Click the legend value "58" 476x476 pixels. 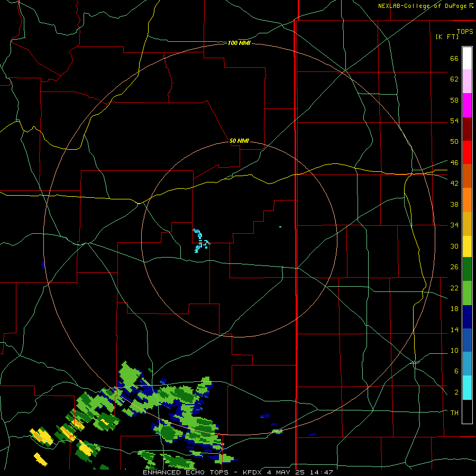coord(454,100)
